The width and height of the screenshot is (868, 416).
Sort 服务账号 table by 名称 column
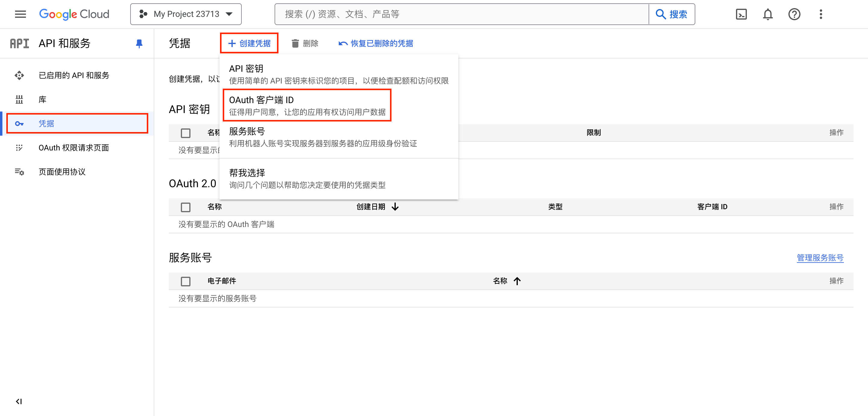[x=507, y=281]
